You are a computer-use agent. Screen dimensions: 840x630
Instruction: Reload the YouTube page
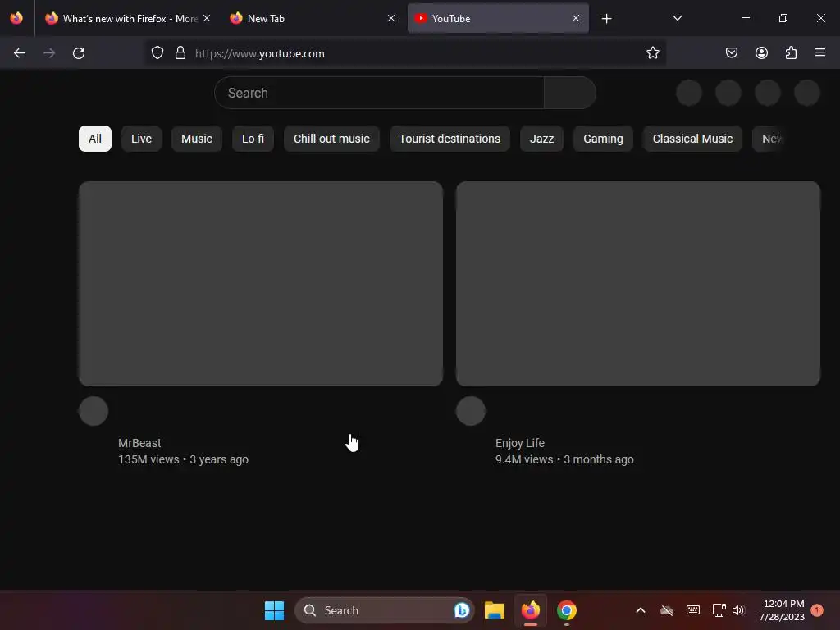(79, 53)
